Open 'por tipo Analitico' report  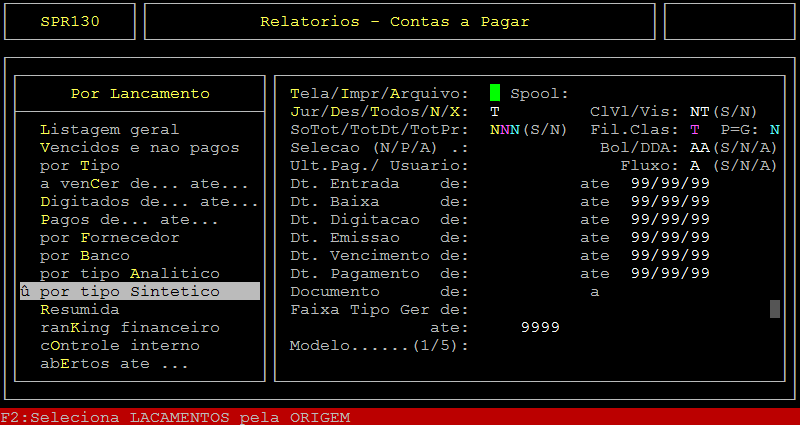pyautogui.click(x=129, y=273)
